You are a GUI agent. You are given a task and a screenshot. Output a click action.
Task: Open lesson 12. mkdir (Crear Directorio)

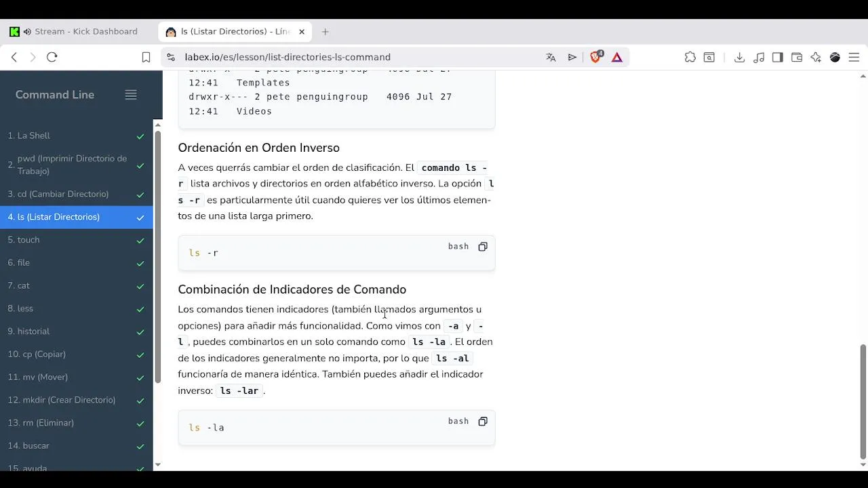coord(76,400)
